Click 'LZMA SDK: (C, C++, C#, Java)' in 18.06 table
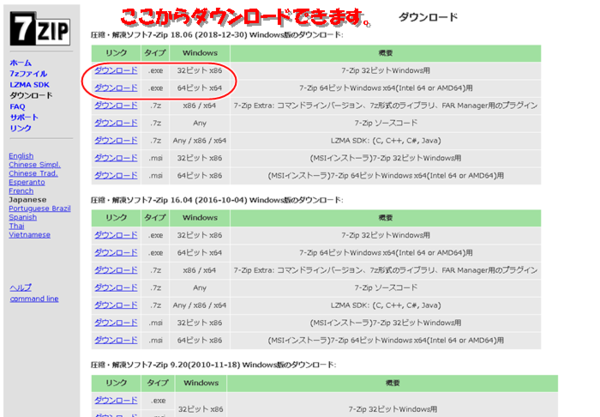This screenshot has height=417, width=600. [386, 141]
